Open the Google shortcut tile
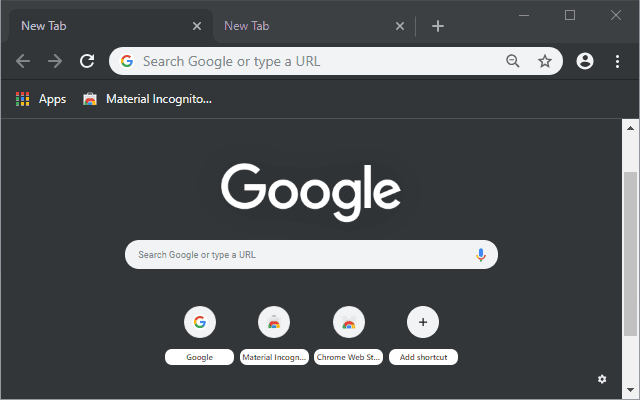The height and width of the screenshot is (400, 640). point(200,322)
